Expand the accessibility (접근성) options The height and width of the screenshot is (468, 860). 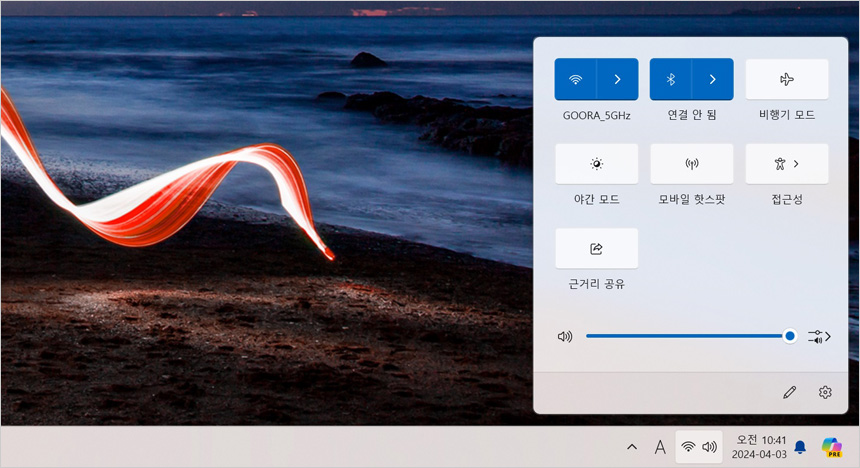[x=787, y=164]
